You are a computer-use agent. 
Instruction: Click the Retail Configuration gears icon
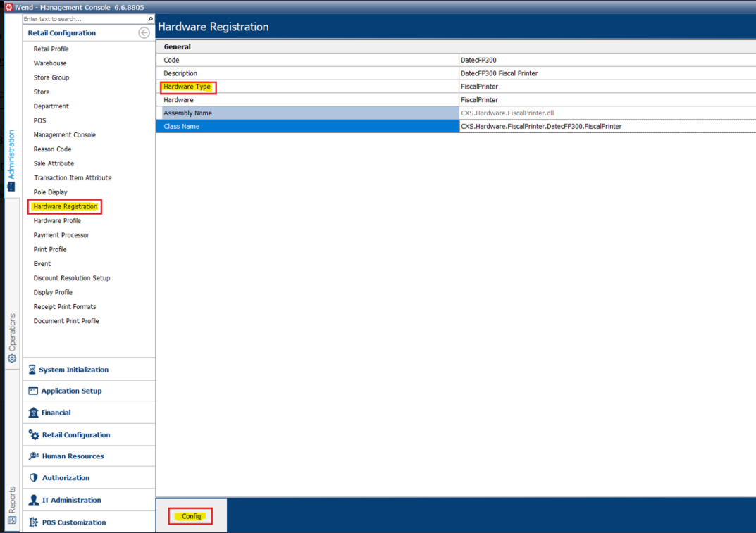33,435
